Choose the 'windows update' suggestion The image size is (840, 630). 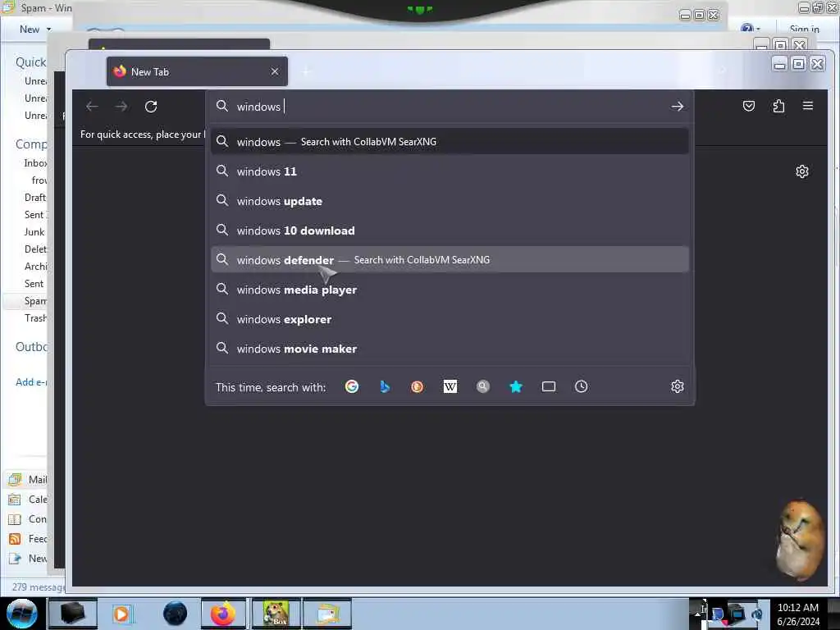(450, 201)
